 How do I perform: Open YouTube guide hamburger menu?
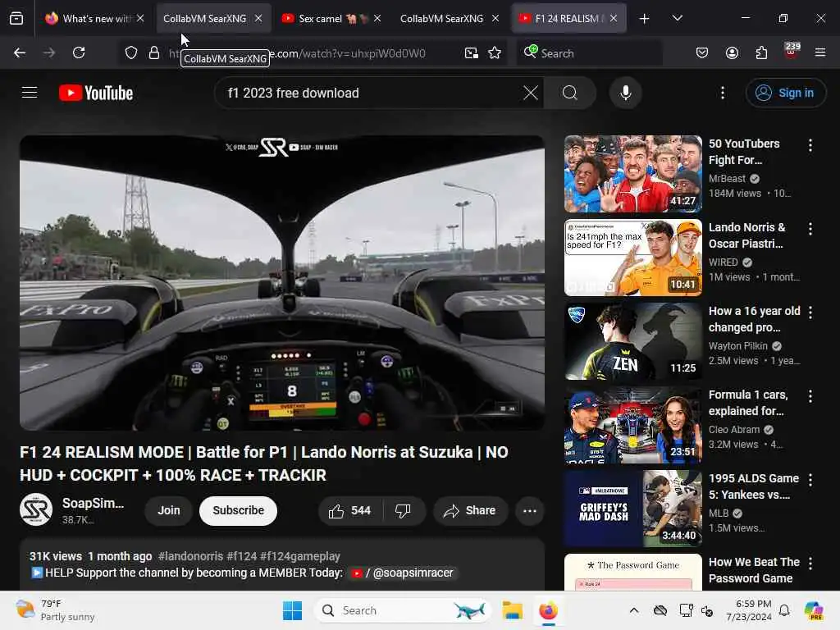point(30,93)
